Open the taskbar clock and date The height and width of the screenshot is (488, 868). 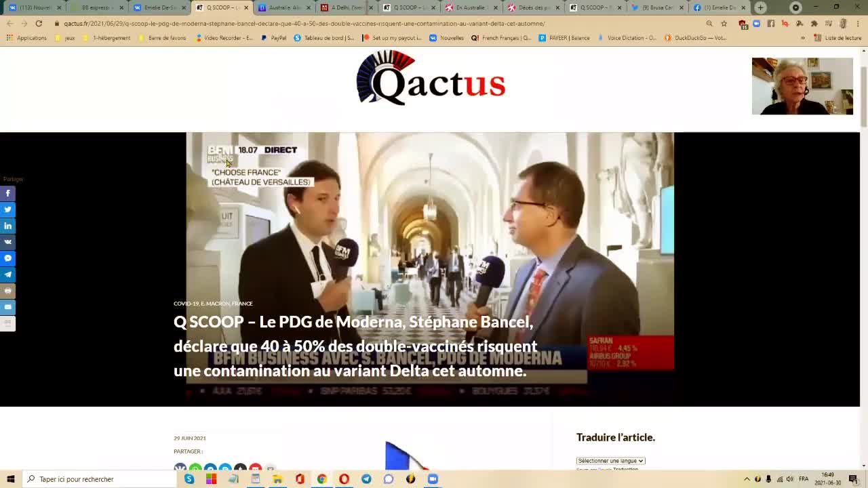coord(828,479)
